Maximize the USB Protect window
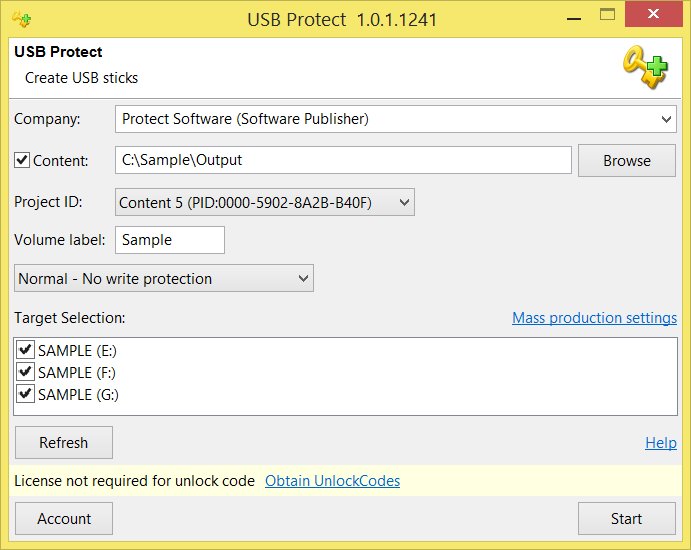Viewport: 691px width, 550px height. (607, 15)
